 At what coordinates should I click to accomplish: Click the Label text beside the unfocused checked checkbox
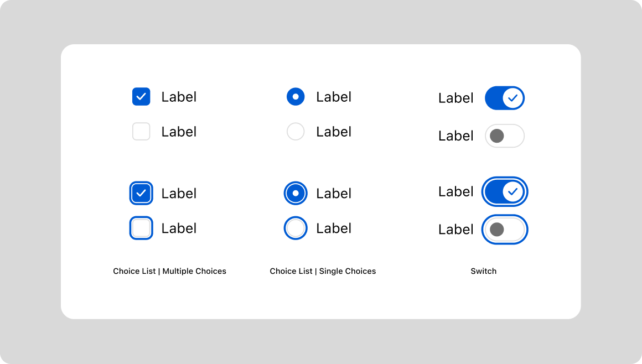(x=179, y=97)
